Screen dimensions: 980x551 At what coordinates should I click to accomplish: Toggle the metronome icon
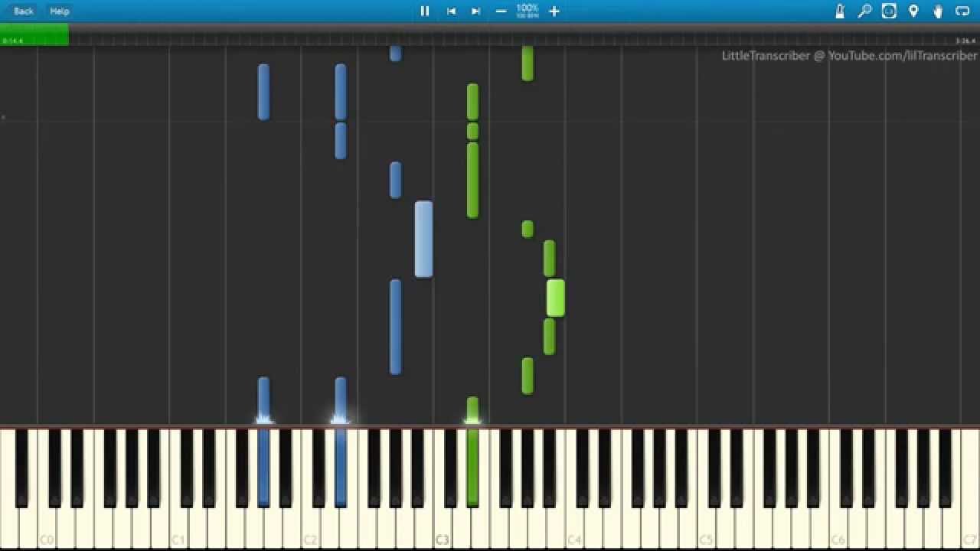click(x=840, y=11)
